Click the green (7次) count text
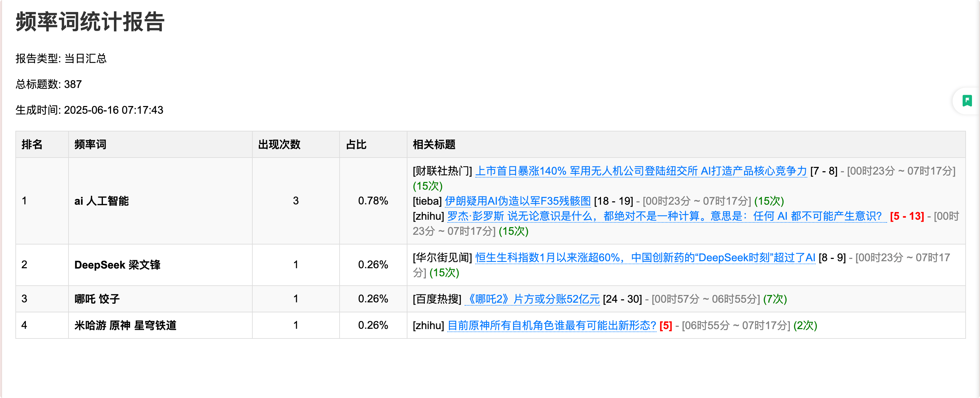The width and height of the screenshot is (980, 398). tap(775, 299)
